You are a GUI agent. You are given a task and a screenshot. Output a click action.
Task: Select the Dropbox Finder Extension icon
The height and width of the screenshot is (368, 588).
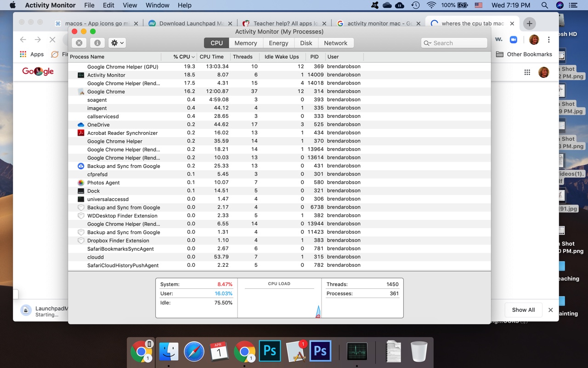[81, 241]
